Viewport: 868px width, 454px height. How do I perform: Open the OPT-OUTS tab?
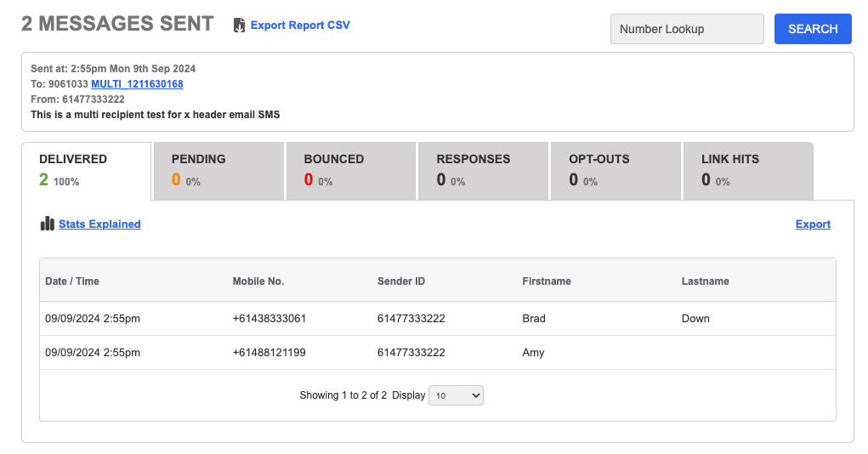(616, 171)
